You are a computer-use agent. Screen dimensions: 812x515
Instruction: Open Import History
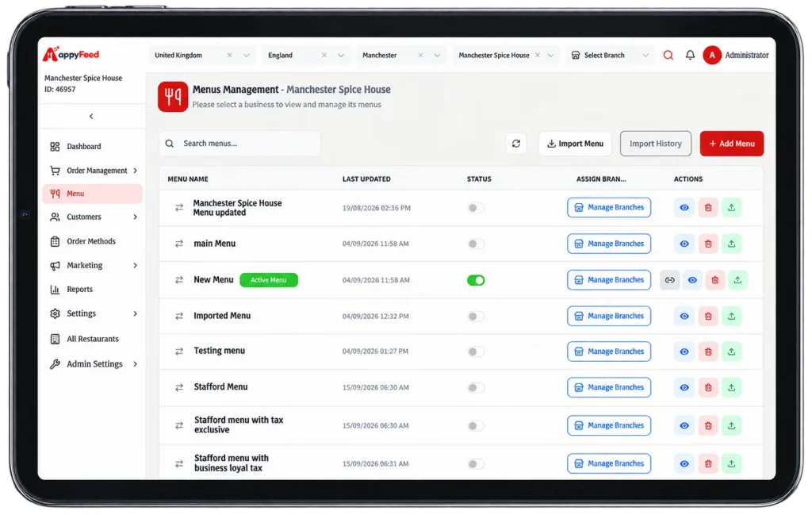pos(656,144)
